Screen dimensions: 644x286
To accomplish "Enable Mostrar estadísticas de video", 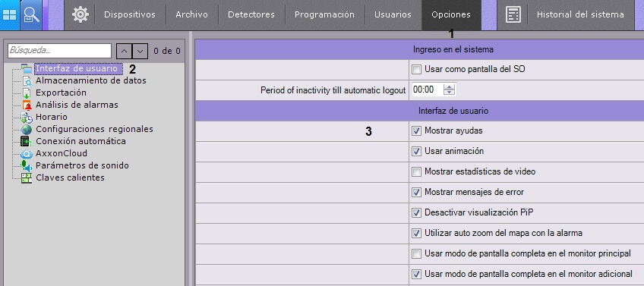I will [416, 172].
